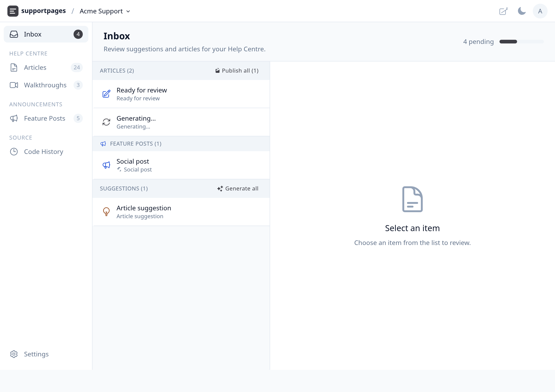
Task: Click the pencil edit icon on Ready for review
Action: point(106,94)
